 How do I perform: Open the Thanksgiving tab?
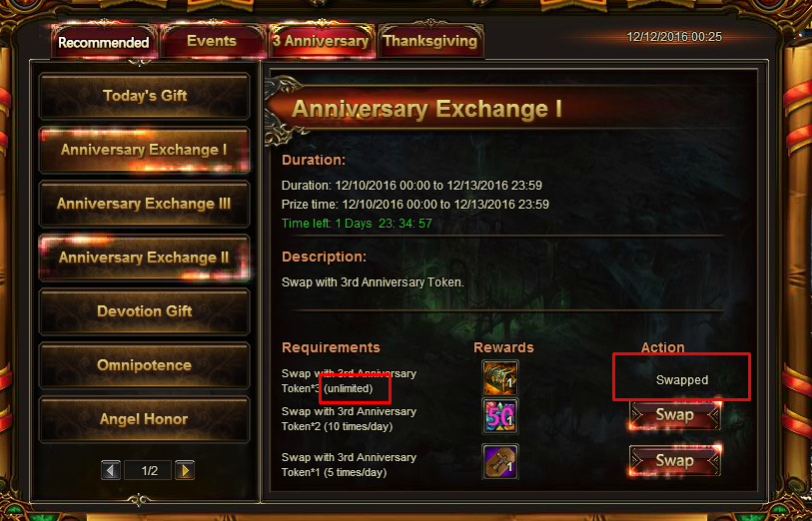[x=429, y=41]
